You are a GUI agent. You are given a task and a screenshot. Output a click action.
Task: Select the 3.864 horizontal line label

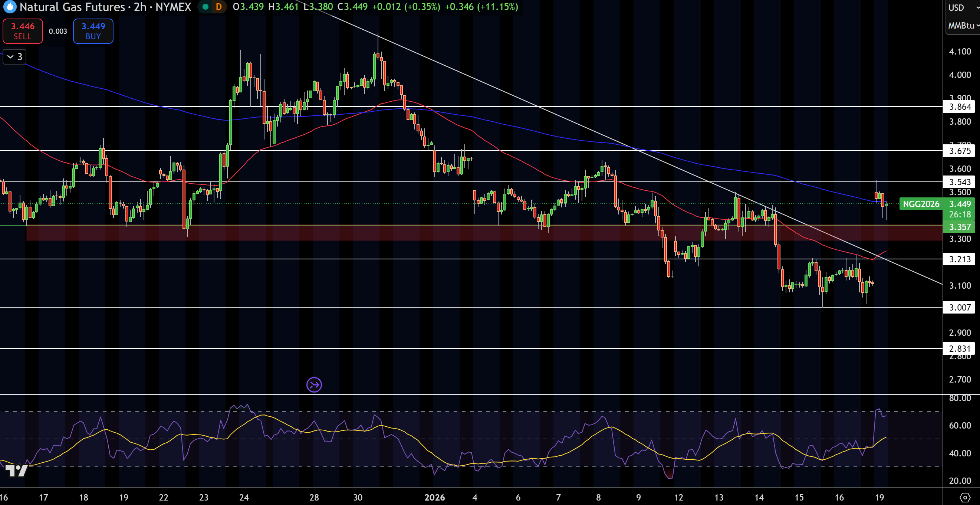(x=960, y=106)
